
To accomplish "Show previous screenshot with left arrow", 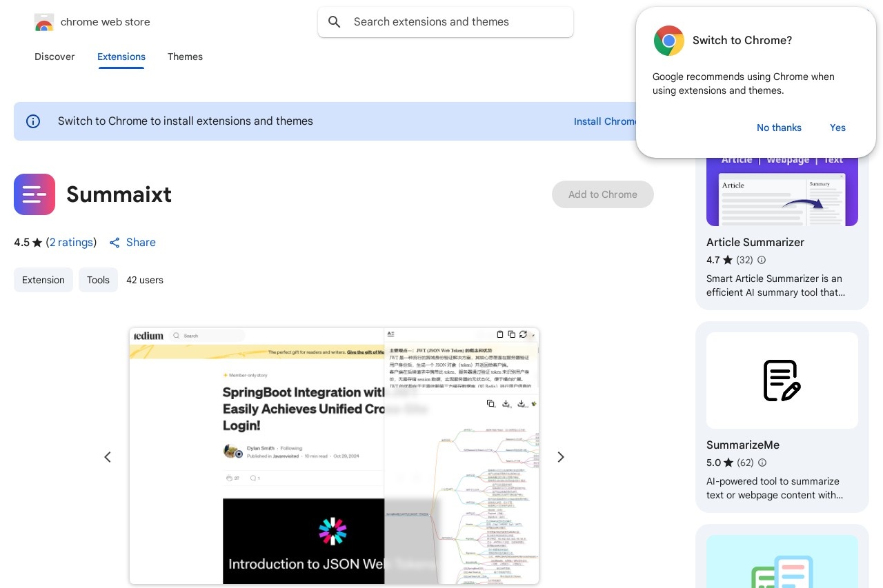I will pyautogui.click(x=108, y=457).
